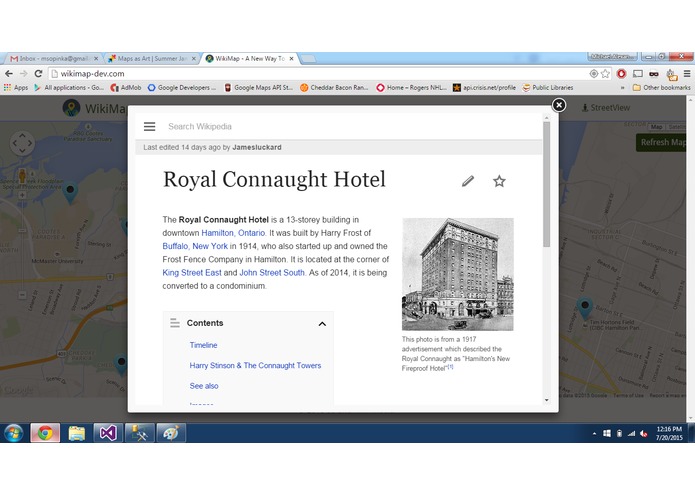Go back in browser history
Screen dimensions: 695x494
coord(9,74)
